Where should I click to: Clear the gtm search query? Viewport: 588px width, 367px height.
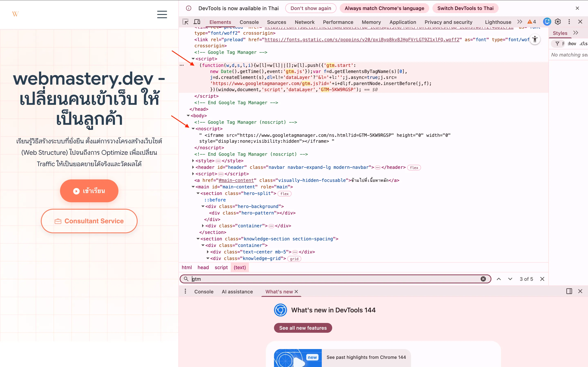483,279
